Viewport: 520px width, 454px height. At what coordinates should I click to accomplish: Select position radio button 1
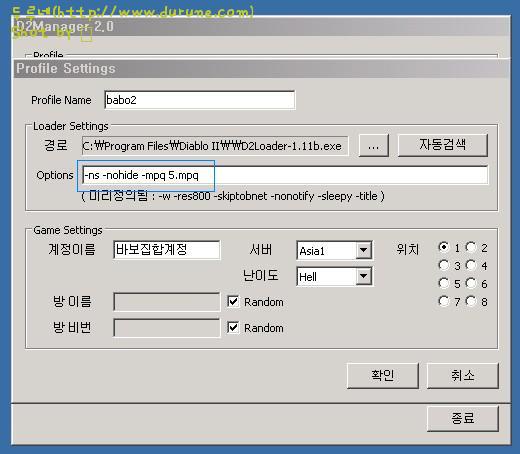444,247
